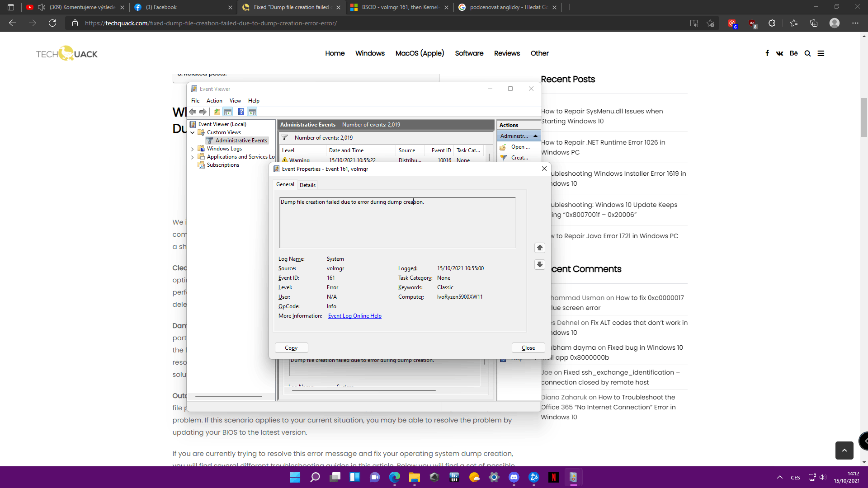Collapse the Custom Views tree node
This screenshot has width=868, height=488.
click(x=193, y=133)
